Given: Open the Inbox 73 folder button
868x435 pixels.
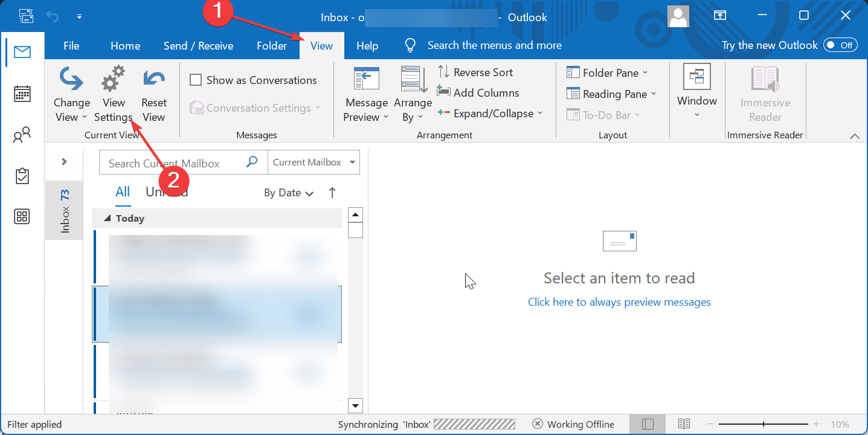Looking at the screenshot, I should coord(64,210).
